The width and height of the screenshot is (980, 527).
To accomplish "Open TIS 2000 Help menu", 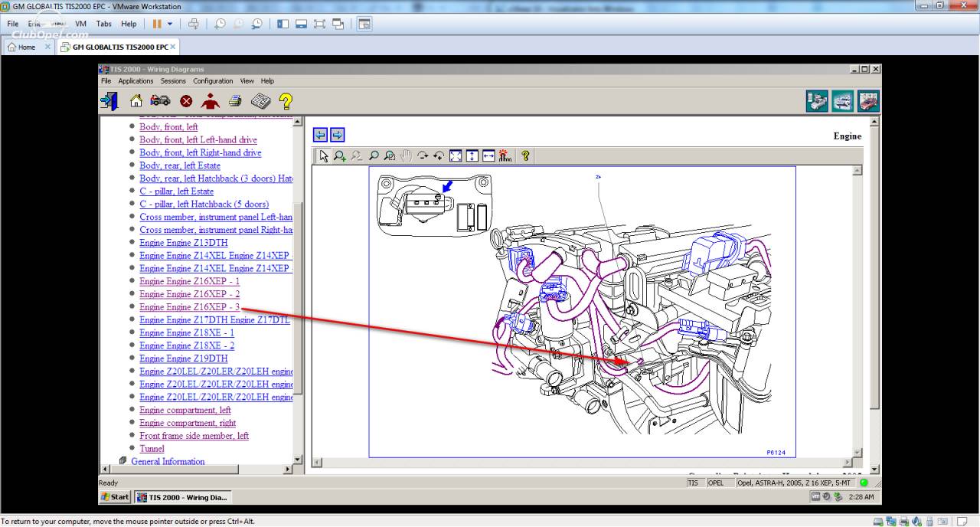I will (267, 80).
